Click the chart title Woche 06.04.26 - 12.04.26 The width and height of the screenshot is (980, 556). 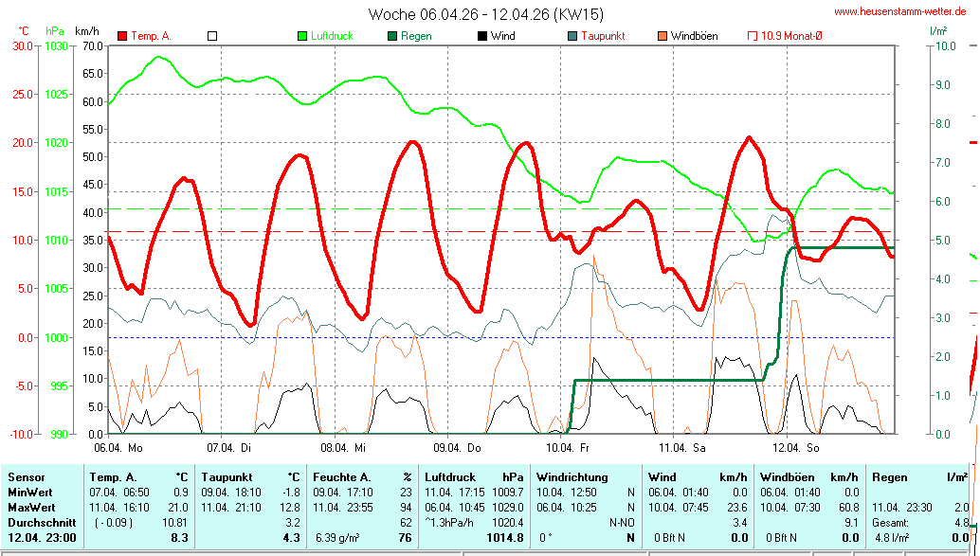485,13
